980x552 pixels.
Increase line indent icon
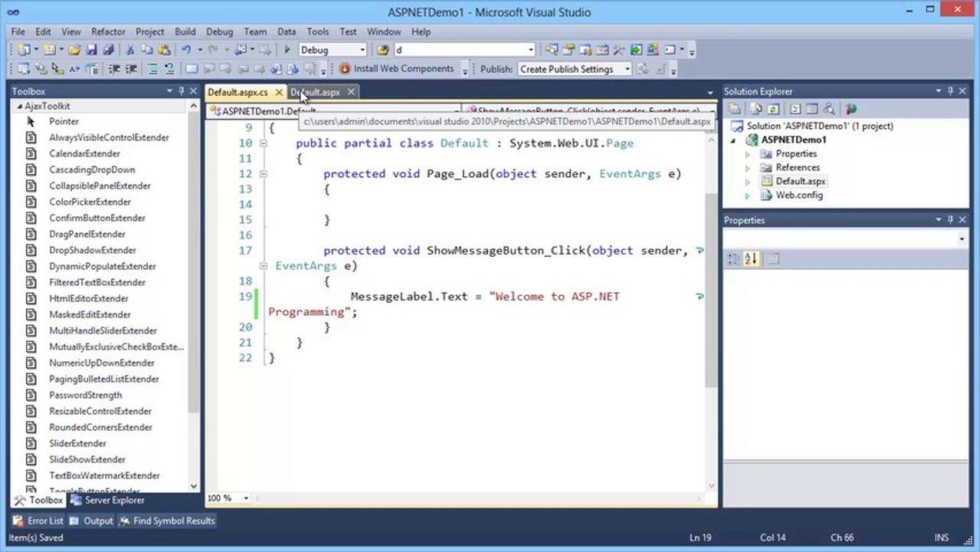point(131,69)
